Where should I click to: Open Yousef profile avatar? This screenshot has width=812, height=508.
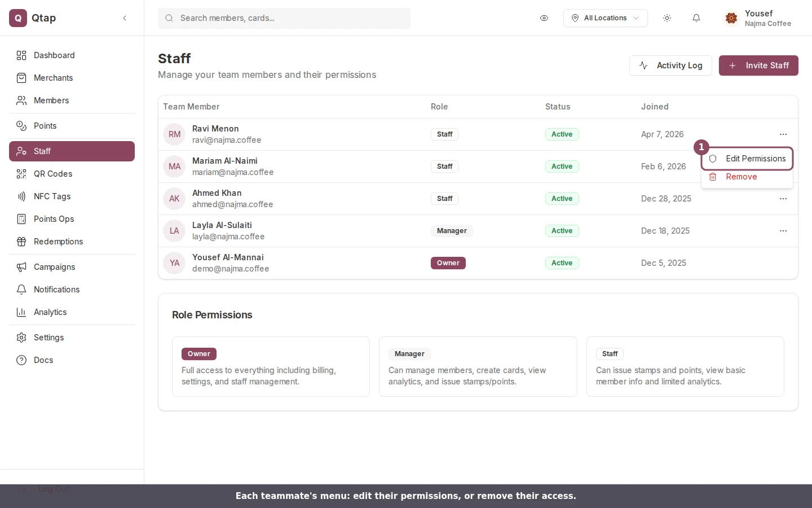coord(731,18)
